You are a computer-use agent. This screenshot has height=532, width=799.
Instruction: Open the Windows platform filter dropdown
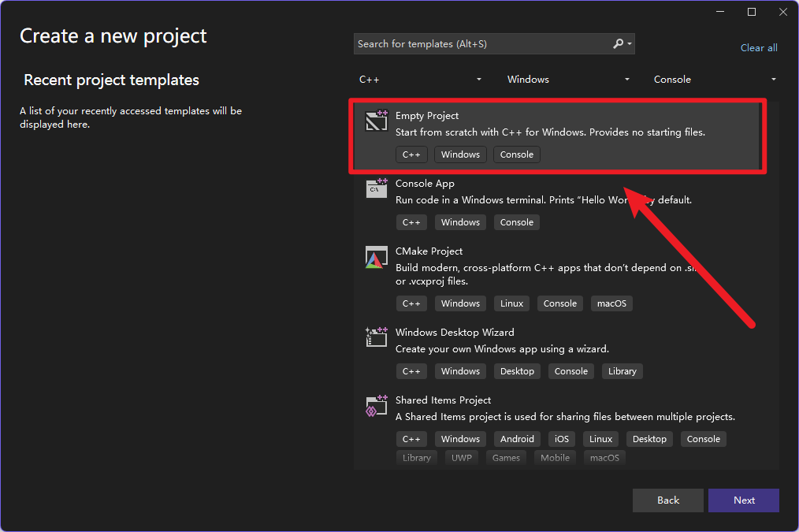[x=567, y=79]
